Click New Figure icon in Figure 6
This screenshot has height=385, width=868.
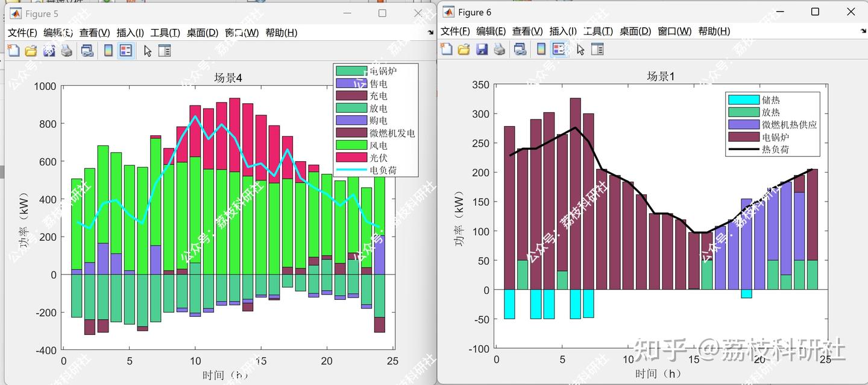pyautogui.click(x=446, y=49)
